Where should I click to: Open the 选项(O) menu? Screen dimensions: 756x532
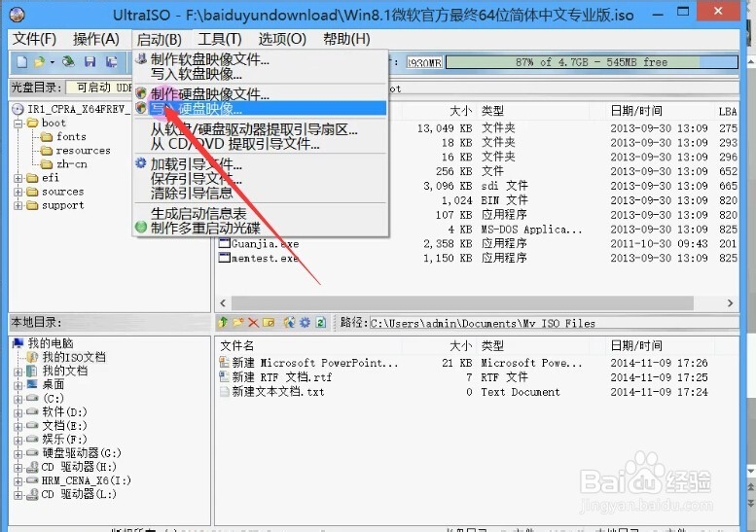(282, 39)
